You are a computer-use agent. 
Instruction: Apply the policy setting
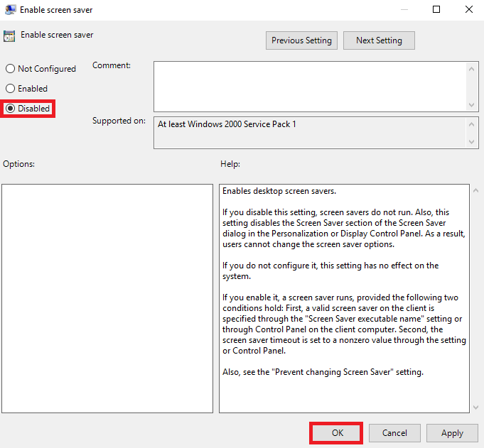(x=452, y=433)
